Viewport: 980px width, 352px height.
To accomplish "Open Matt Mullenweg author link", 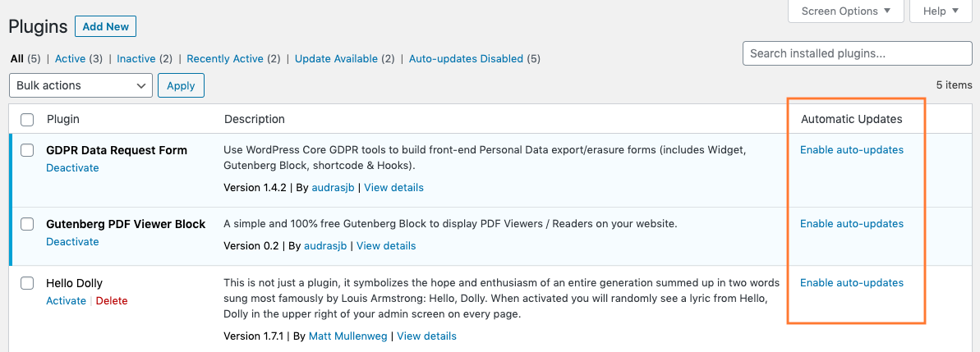I will (x=349, y=336).
